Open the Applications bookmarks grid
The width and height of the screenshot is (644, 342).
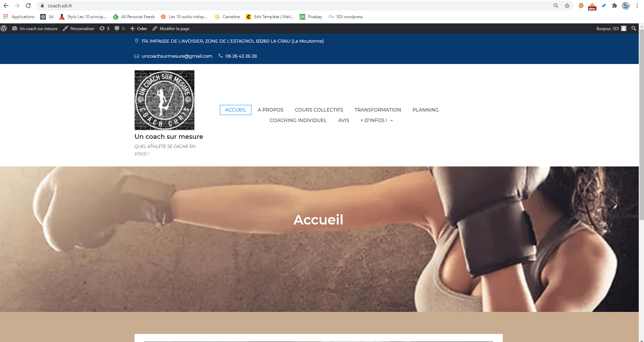[19, 17]
